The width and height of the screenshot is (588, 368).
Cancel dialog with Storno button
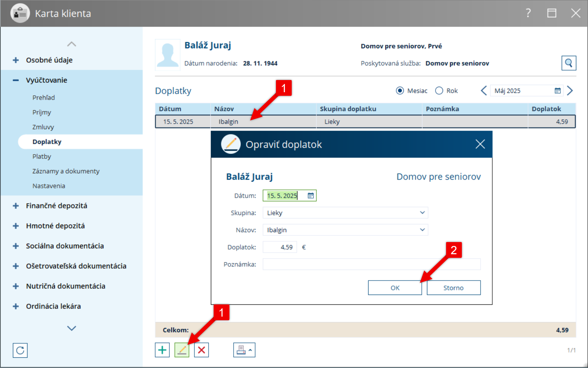coord(454,288)
